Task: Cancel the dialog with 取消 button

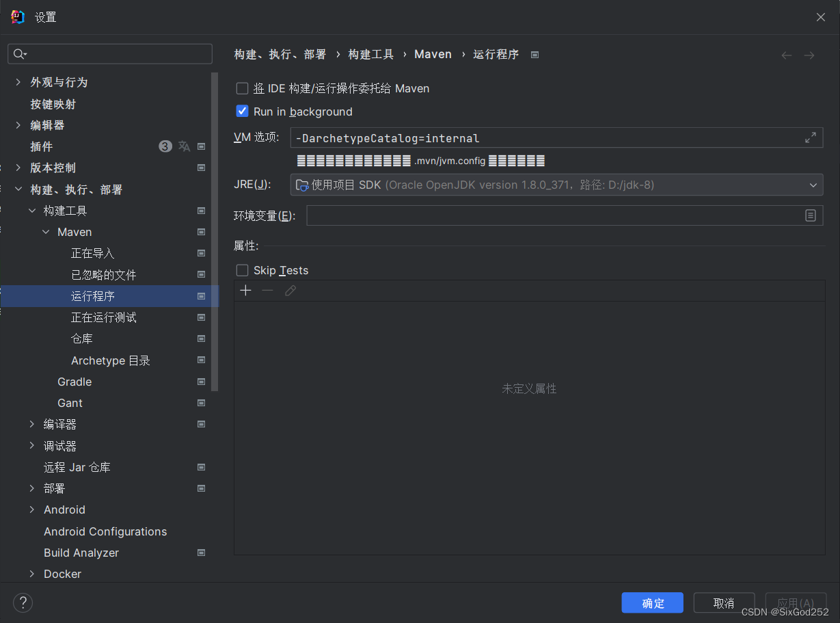Action: point(724,602)
